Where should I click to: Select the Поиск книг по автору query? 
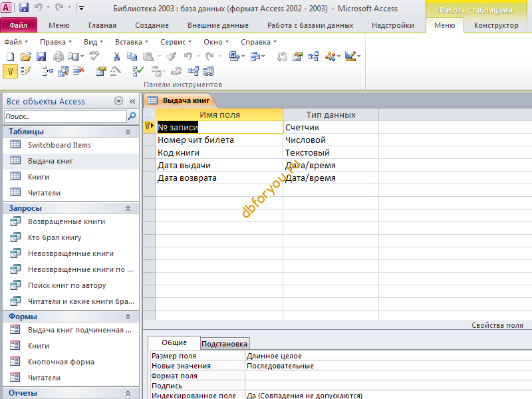67,285
